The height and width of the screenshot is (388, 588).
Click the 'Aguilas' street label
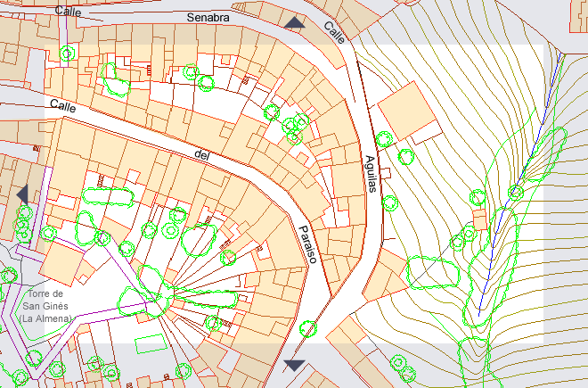click(372, 174)
